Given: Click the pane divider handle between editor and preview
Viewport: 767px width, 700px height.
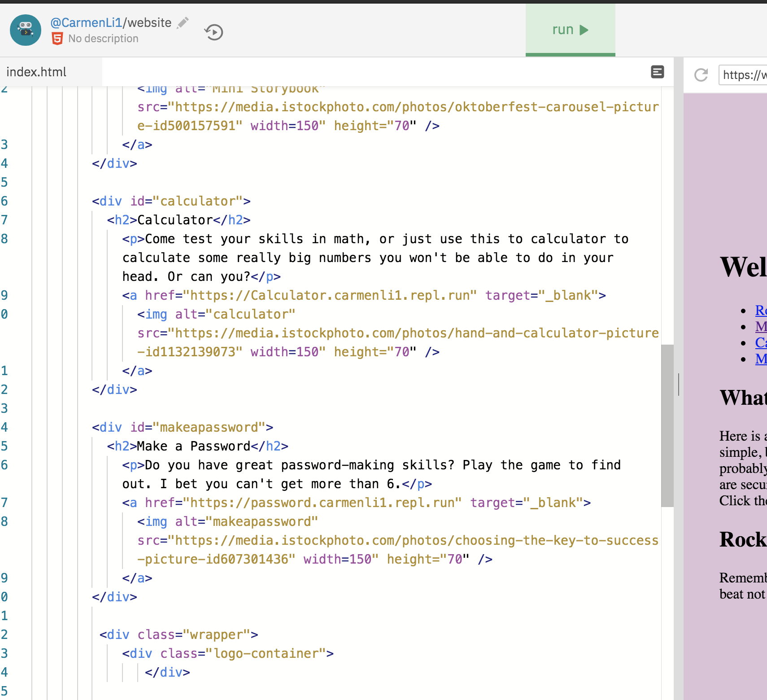Looking at the screenshot, I should [679, 385].
